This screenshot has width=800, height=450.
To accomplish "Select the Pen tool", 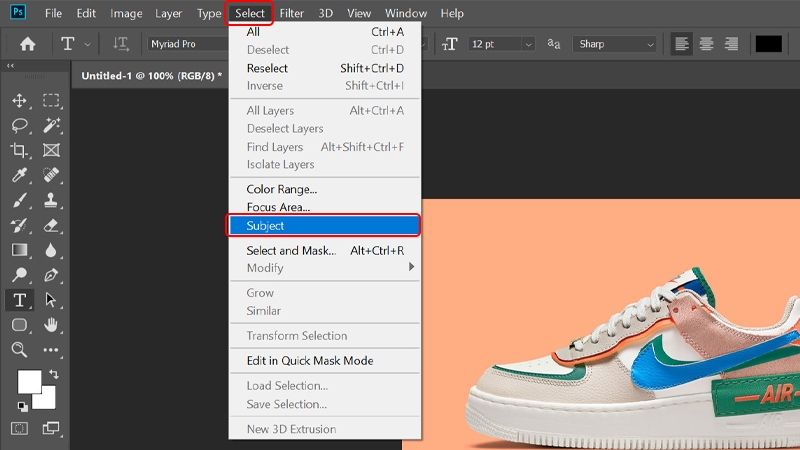I will (x=51, y=275).
